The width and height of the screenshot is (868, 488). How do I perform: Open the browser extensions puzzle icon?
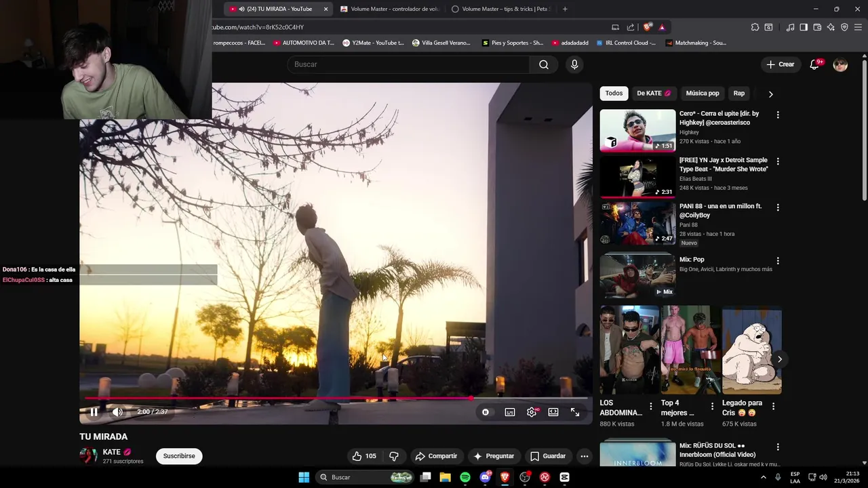tap(755, 27)
